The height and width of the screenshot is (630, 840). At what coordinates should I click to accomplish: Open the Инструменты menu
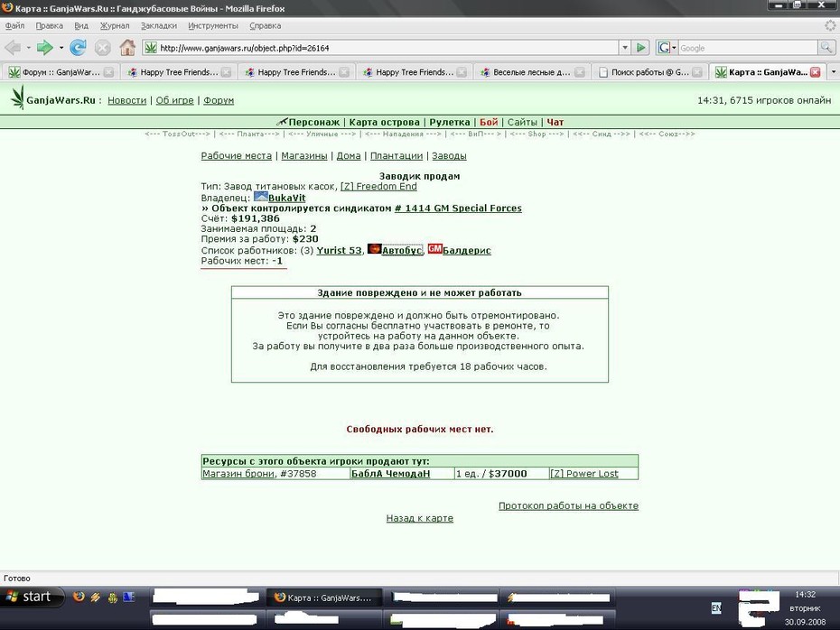tap(213, 25)
